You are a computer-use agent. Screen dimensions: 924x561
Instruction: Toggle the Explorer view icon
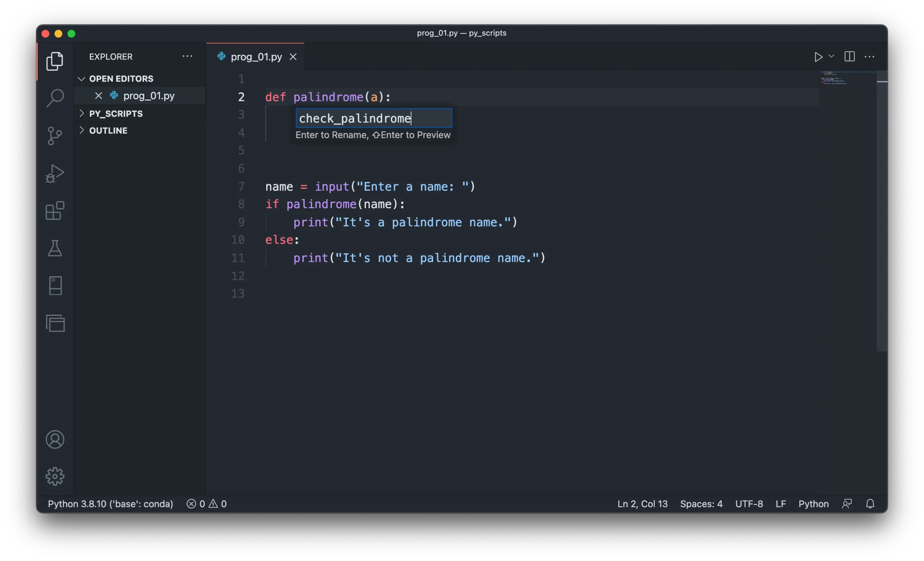click(x=55, y=61)
